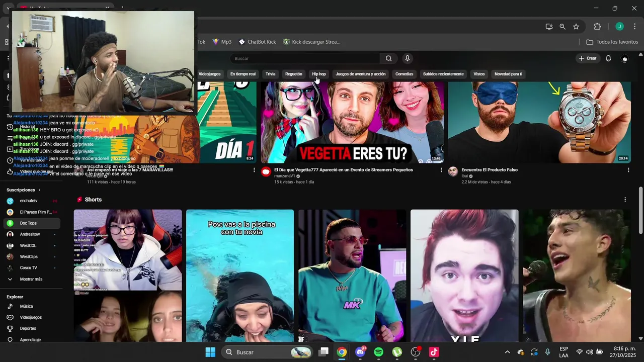The width and height of the screenshot is (644, 362).
Task: Open enchufetv subscription channel
Action: pos(31,201)
